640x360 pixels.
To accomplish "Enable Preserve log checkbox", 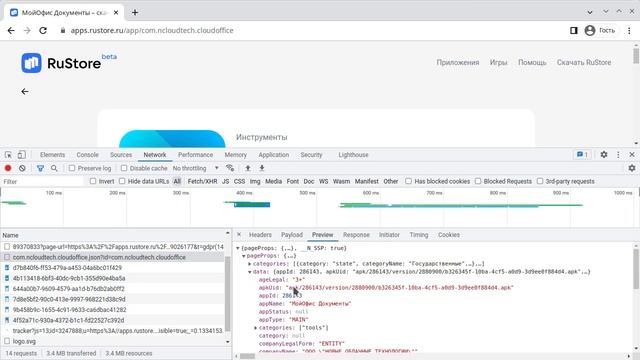I will pyautogui.click(x=72, y=168).
